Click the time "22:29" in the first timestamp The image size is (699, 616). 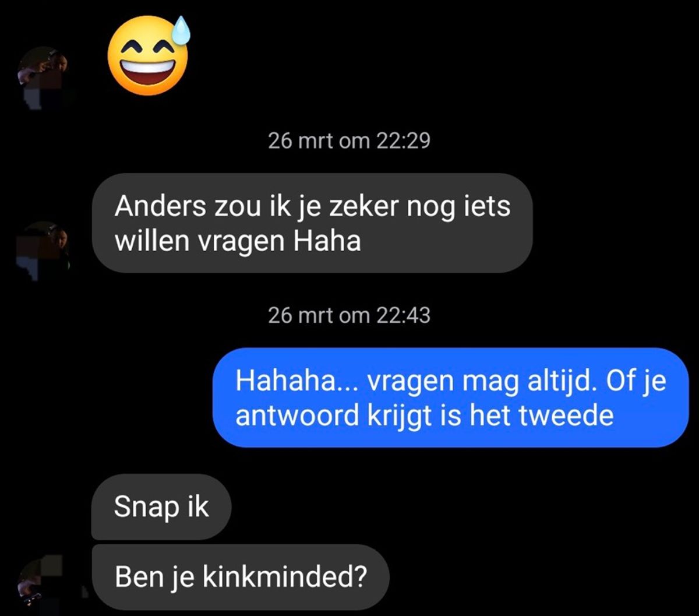[403, 140]
